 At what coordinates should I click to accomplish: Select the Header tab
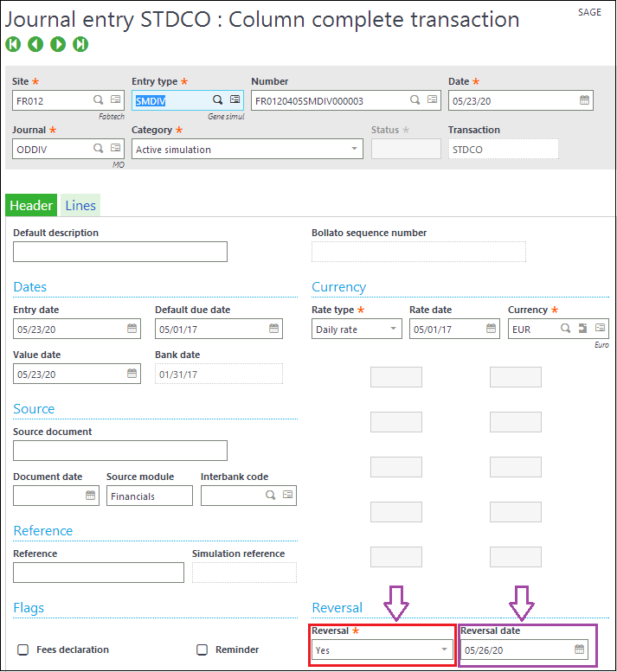point(31,205)
